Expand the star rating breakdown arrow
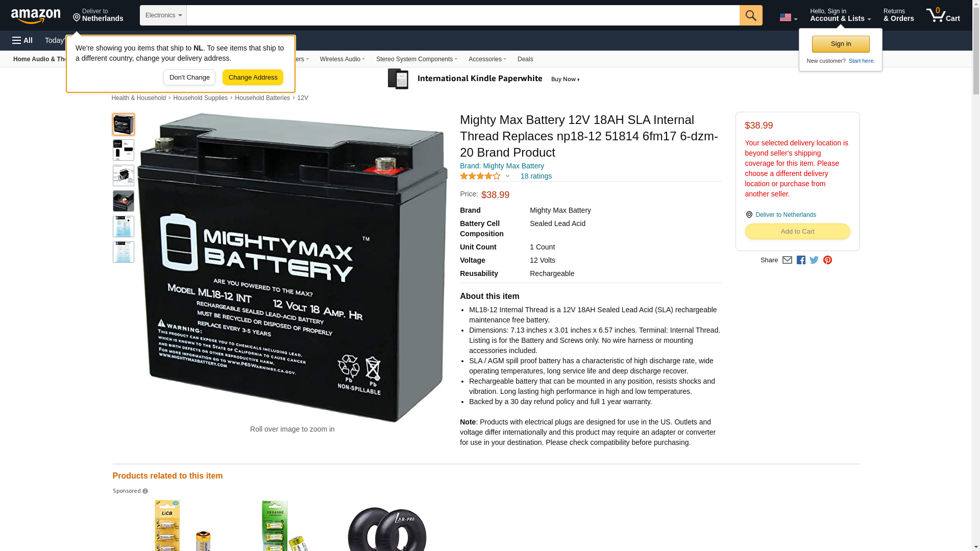Image resolution: width=980 pixels, height=551 pixels. (x=507, y=176)
